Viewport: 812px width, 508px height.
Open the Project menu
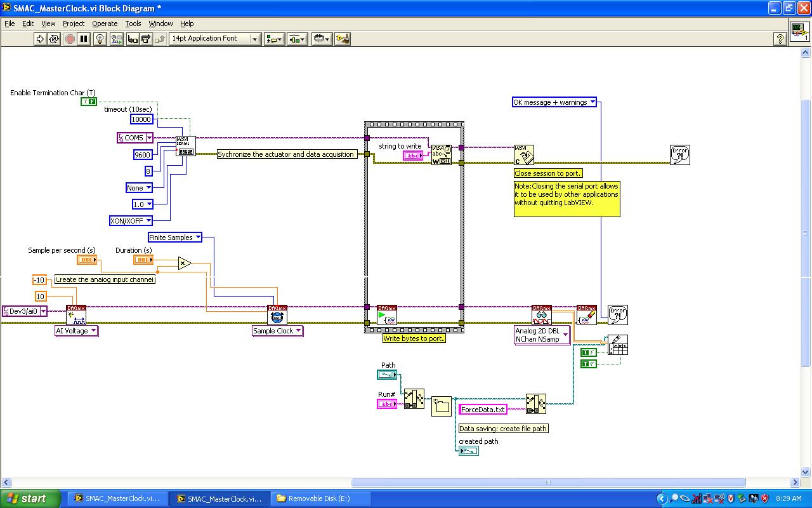pyautogui.click(x=74, y=23)
